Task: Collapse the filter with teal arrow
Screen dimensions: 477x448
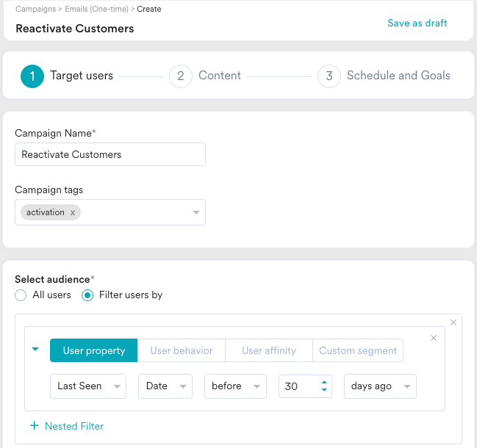Action: tap(35, 350)
